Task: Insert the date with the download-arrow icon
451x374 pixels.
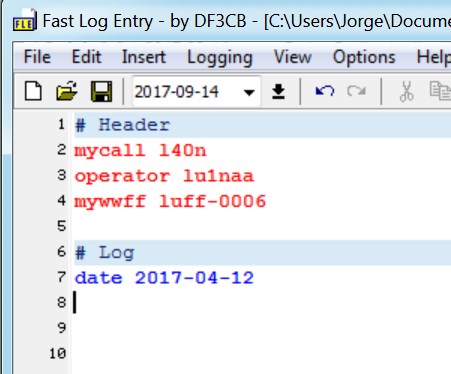Action: [x=278, y=91]
